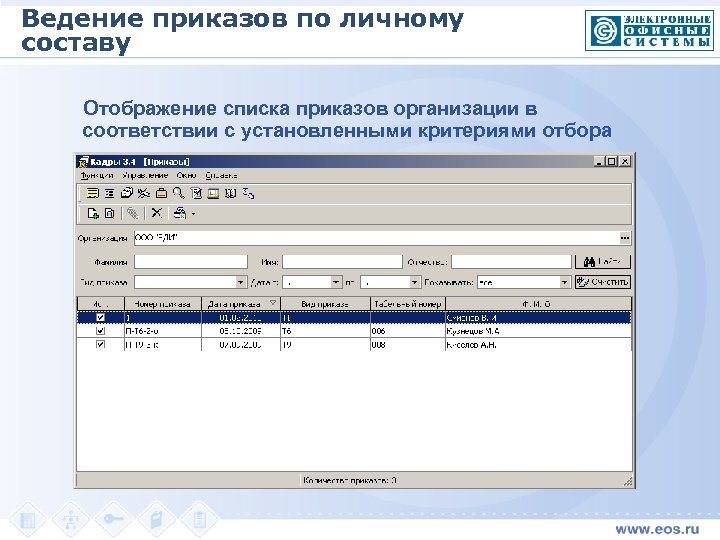The height and width of the screenshot is (540, 720).
Task: Click the printer icon in second toolbar
Action: [180, 213]
